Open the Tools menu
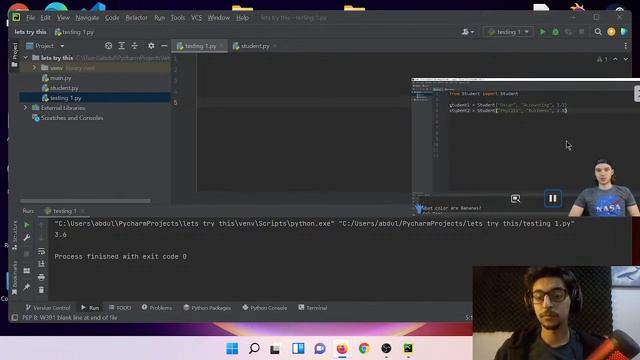Viewport: 640px width, 360px height. click(178, 18)
